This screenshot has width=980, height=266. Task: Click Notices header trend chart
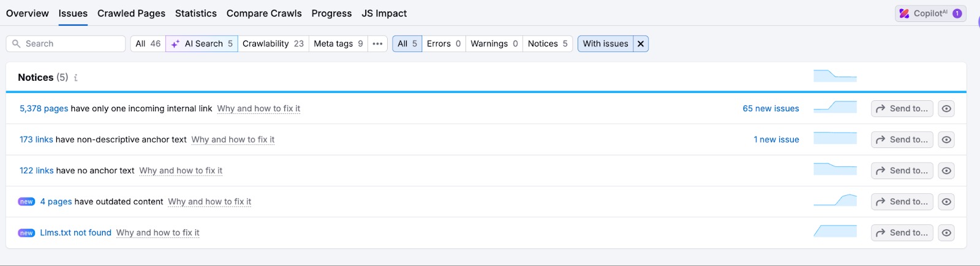click(835, 76)
